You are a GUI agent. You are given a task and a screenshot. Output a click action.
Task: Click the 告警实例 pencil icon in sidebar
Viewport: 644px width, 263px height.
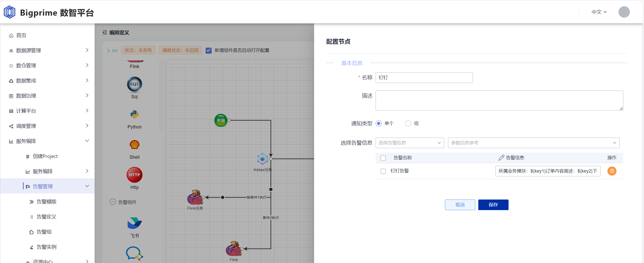point(32,247)
